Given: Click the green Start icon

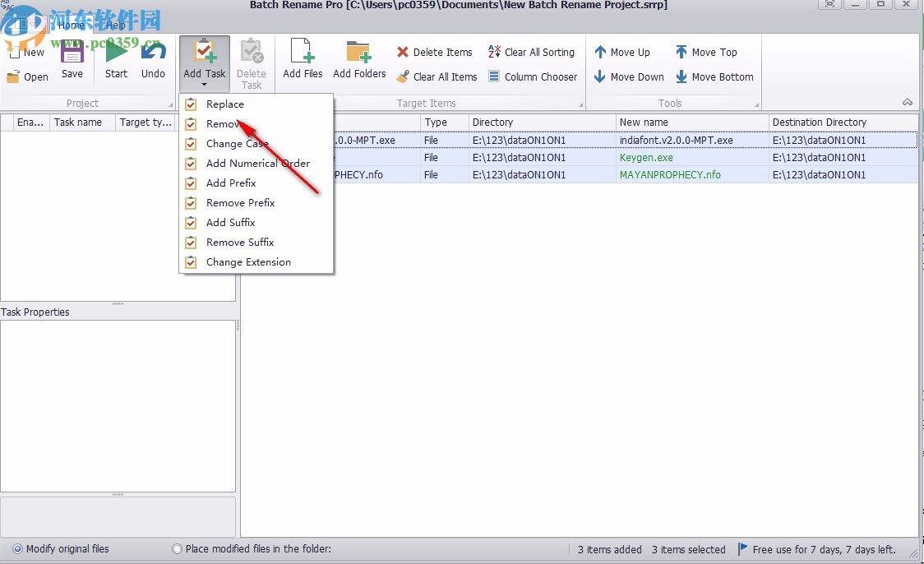Looking at the screenshot, I should point(116,52).
